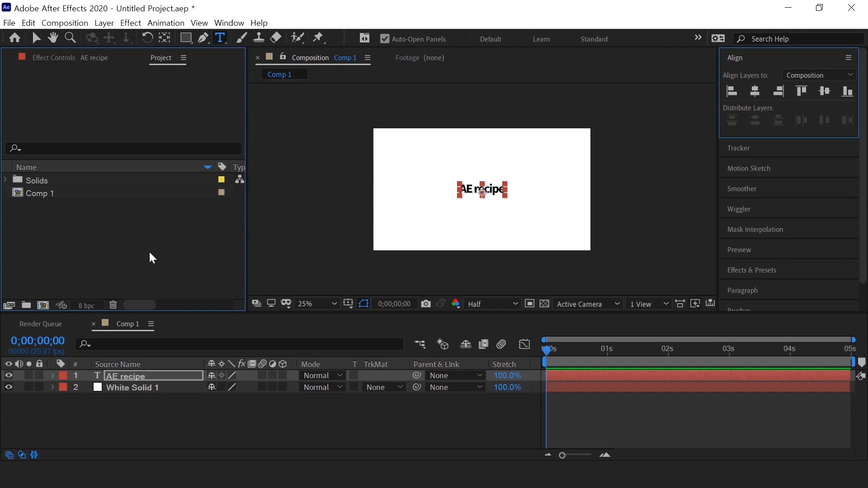The height and width of the screenshot is (488, 868).
Task: Delete selected item with trash icon
Action: [x=113, y=305]
